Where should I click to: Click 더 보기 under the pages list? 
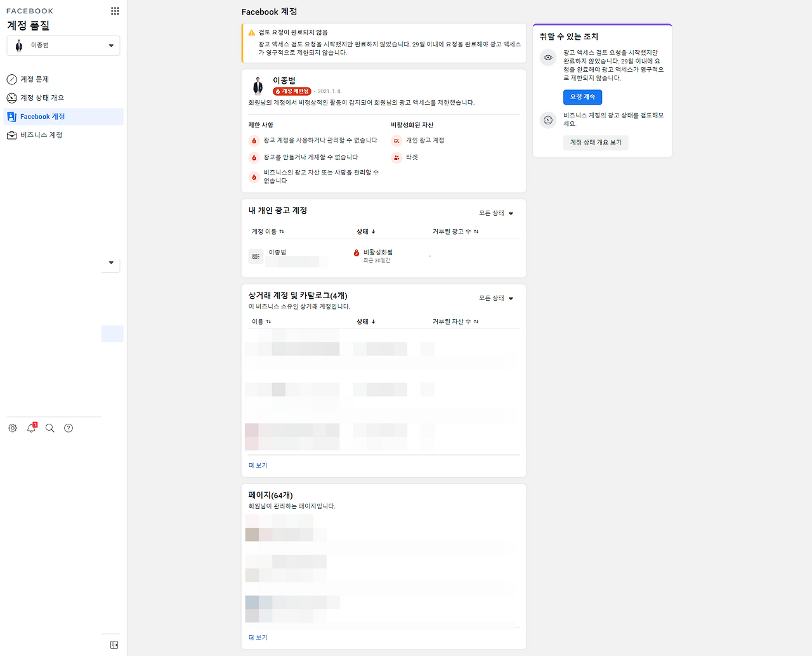(258, 638)
